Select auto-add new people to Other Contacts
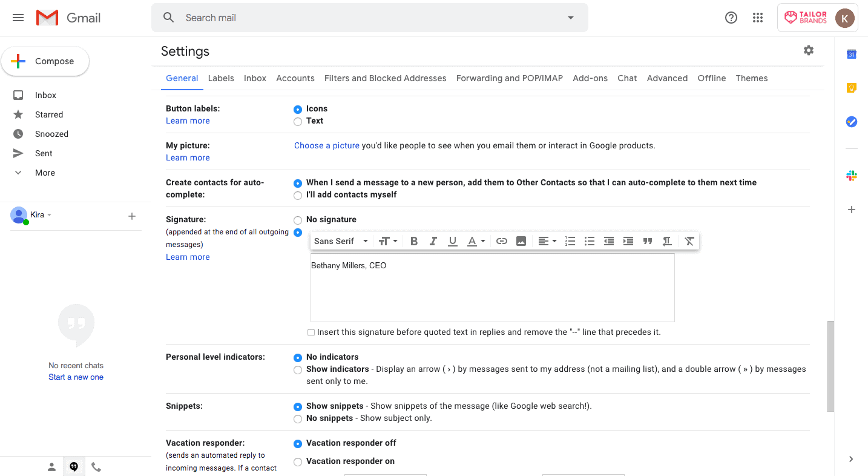The height and width of the screenshot is (476, 868). tap(298, 183)
